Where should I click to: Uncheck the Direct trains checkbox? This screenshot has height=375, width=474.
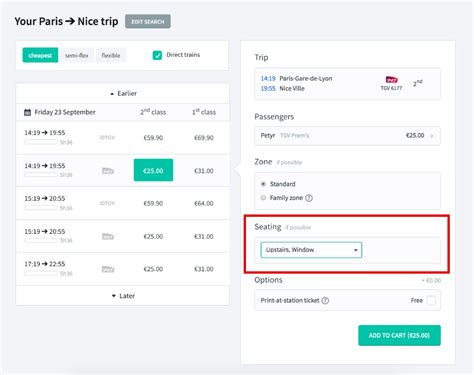pyautogui.click(x=157, y=55)
